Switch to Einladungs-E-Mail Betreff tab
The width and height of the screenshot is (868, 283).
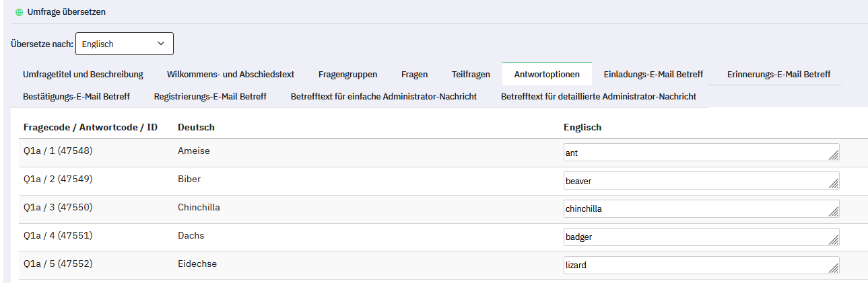tap(653, 74)
